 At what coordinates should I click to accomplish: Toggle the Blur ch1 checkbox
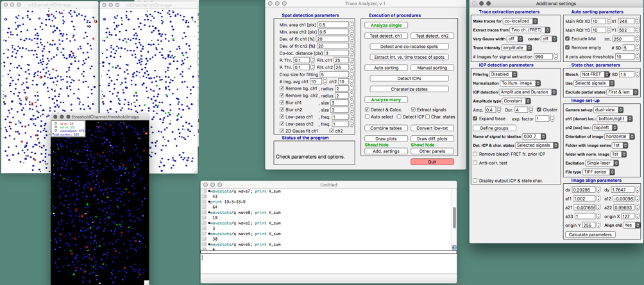(x=282, y=102)
